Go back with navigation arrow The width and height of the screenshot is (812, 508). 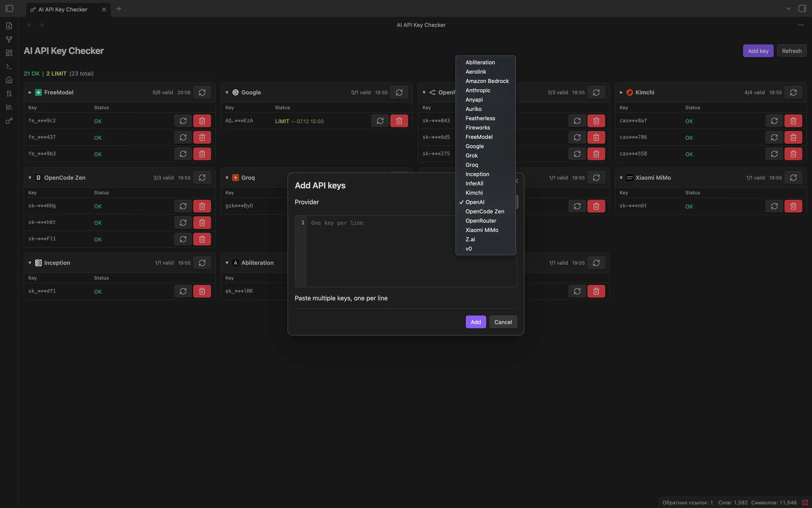click(29, 25)
